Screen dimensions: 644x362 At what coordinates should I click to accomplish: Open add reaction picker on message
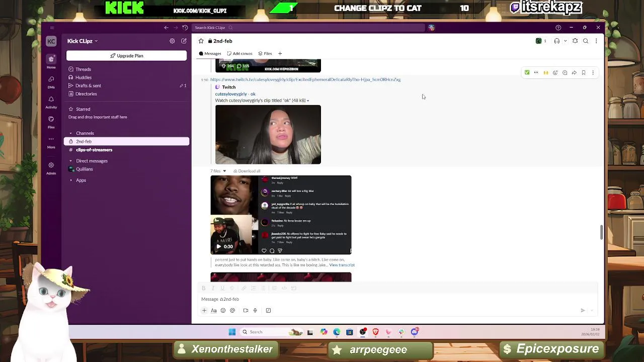pos(555,72)
